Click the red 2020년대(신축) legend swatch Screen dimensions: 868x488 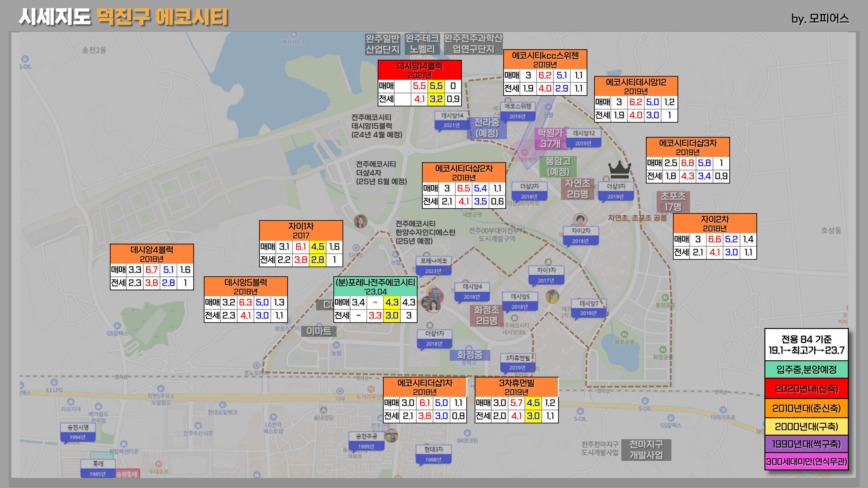click(806, 389)
